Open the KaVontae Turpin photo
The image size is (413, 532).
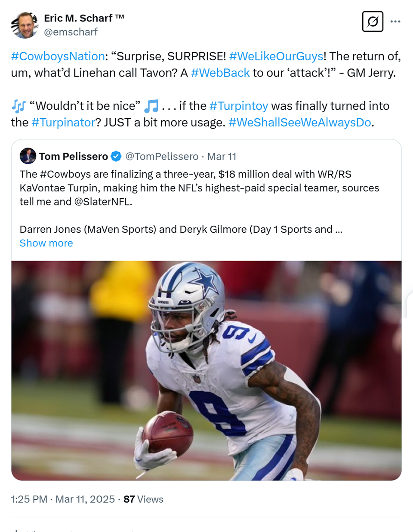[x=206, y=370]
